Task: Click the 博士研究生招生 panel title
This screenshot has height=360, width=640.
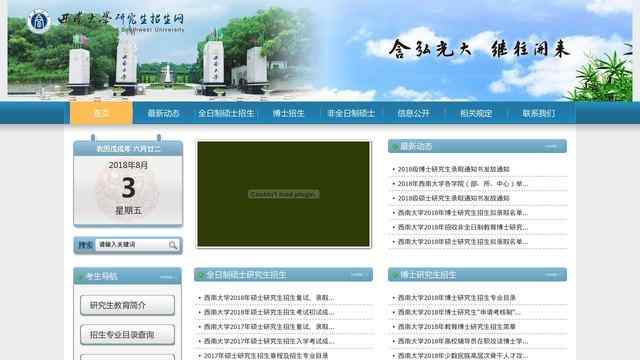Action: 428,275
